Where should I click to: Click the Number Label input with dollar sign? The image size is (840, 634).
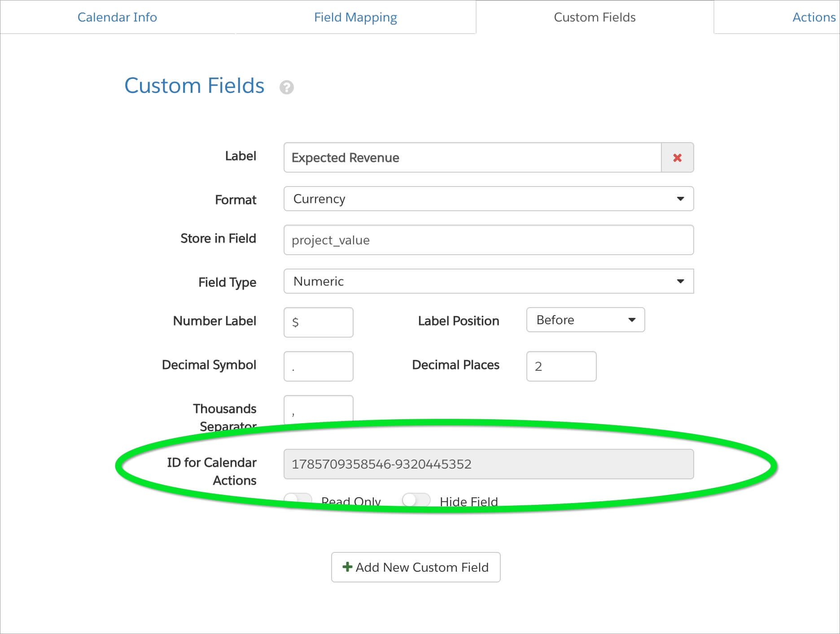(319, 322)
